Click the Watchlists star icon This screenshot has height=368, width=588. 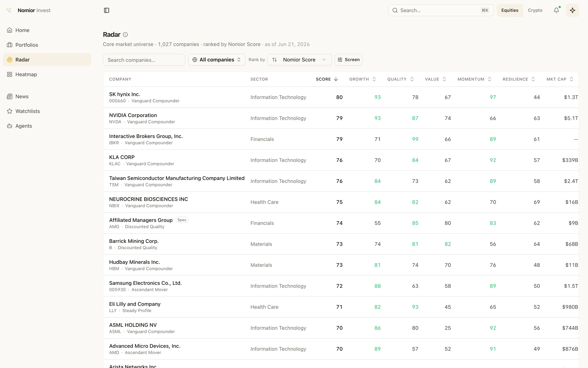coord(9,111)
